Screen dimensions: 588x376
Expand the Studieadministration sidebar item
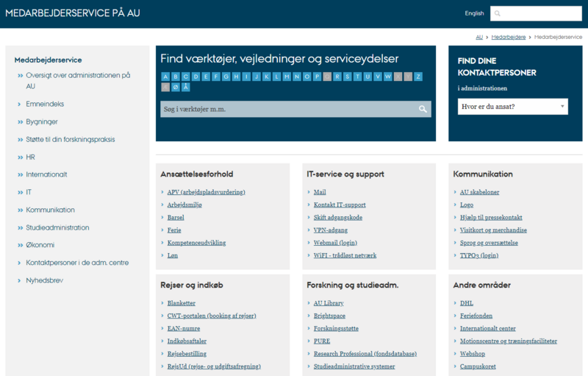pyautogui.click(x=21, y=228)
